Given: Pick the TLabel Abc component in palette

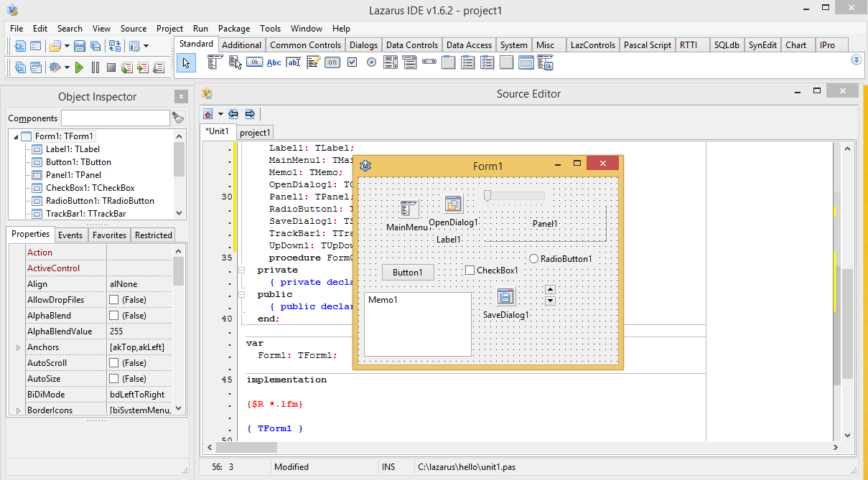Looking at the screenshot, I should coord(274,62).
